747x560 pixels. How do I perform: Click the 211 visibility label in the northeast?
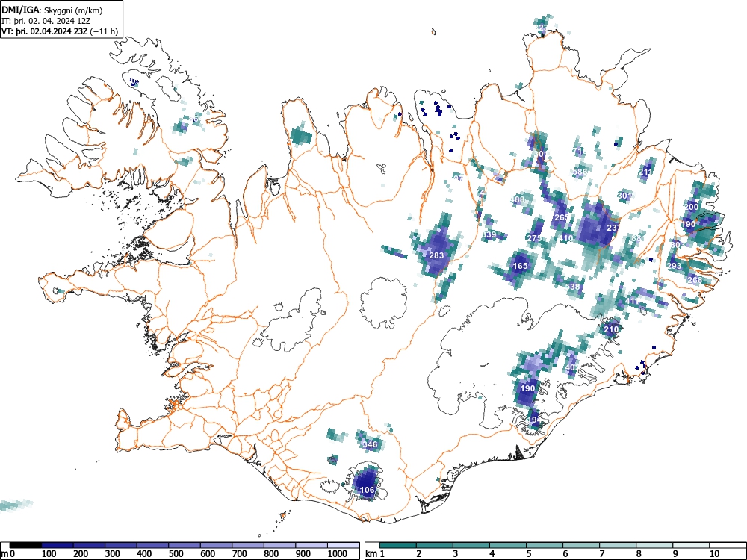pyautogui.click(x=646, y=172)
